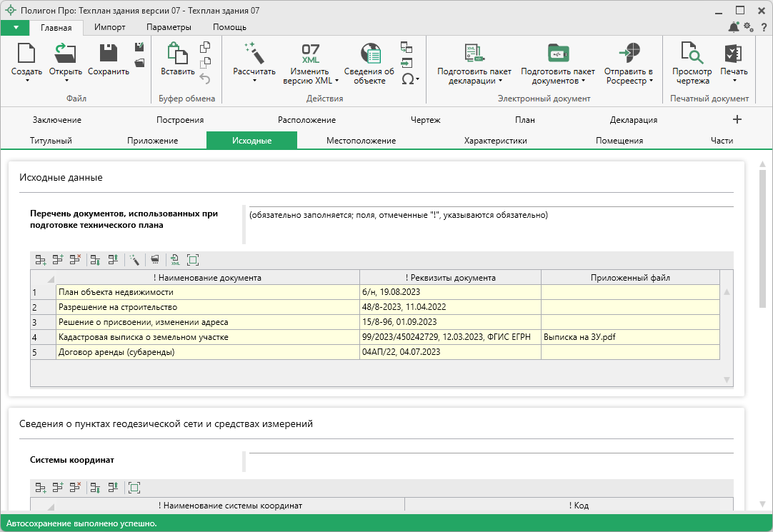Open Сведения об объекте globe icon
The width and height of the screenshot is (773, 532).
coord(369,54)
